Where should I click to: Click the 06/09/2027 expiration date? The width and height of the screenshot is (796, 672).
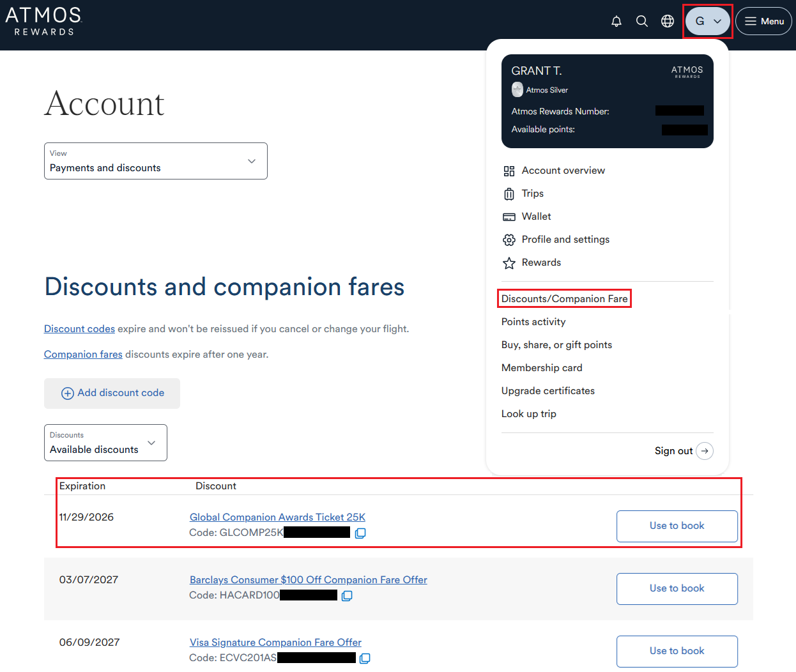pos(89,643)
